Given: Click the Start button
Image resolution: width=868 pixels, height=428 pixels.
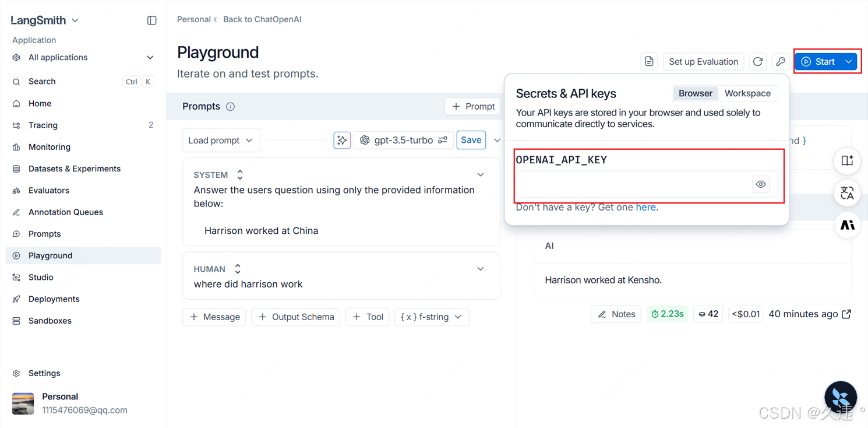Looking at the screenshot, I should [818, 61].
